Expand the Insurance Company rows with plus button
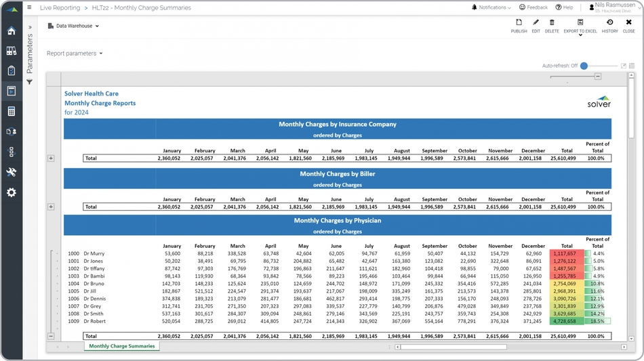Screen dimensions: 644x361 point(51,158)
